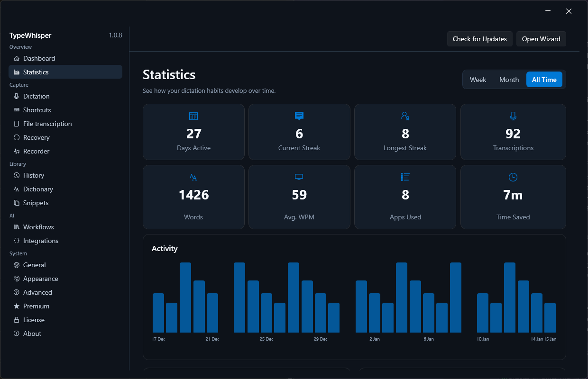
Task: Open Appearance settings
Action: (65, 279)
